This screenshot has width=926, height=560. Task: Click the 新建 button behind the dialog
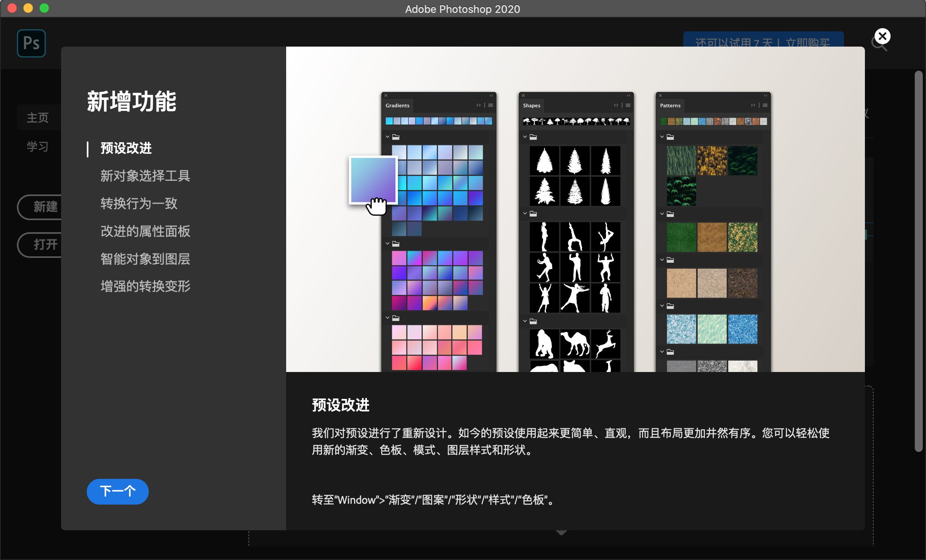pos(40,207)
